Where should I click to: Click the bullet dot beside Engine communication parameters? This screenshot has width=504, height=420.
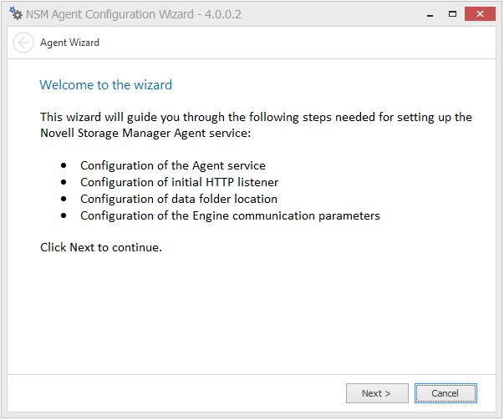click(64, 216)
